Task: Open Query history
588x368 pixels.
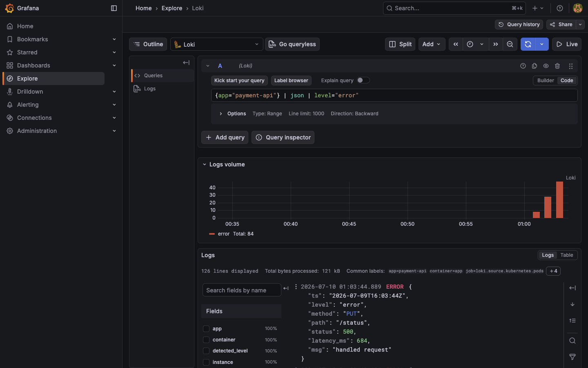Action: pyautogui.click(x=519, y=25)
